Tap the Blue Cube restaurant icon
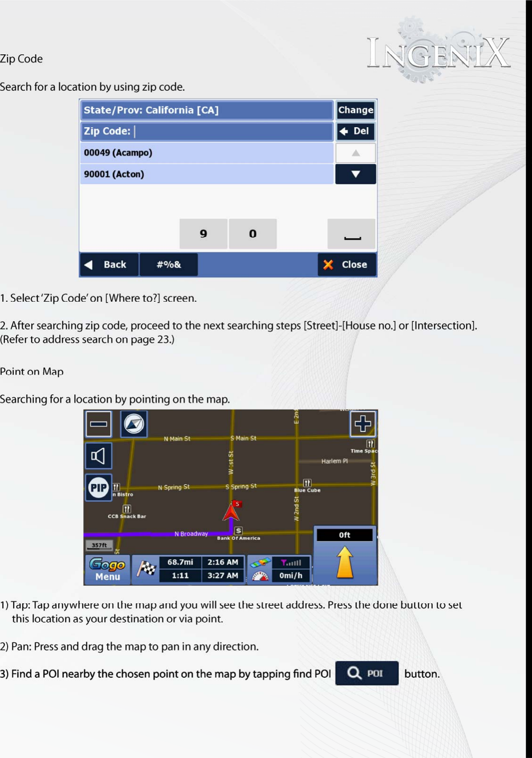The image size is (532, 758). pos(307,483)
